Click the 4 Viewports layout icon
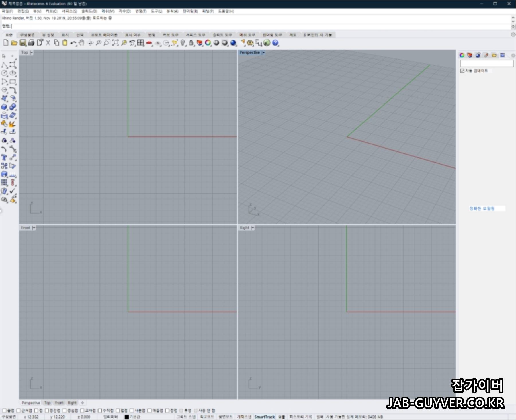This screenshot has width=516, height=420. click(140, 43)
